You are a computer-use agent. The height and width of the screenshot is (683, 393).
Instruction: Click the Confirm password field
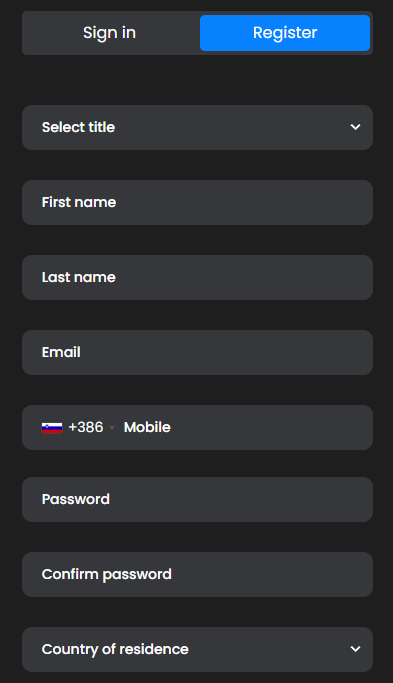(x=197, y=574)
